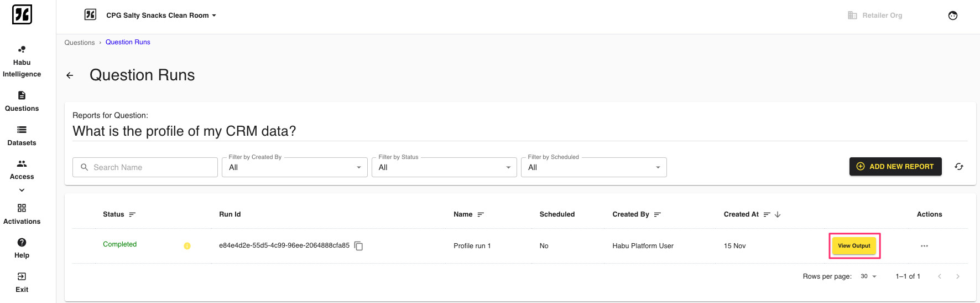Open the row actions ellipsis menu
Image resolution: width=980 pixels, height=303 pixels.
(x=924, y=246)
